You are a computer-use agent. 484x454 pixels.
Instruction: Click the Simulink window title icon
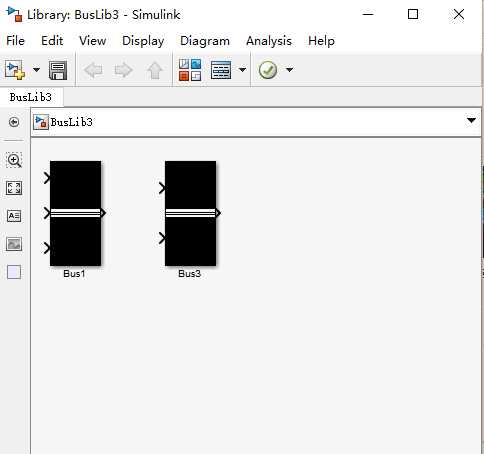[15, 14]
